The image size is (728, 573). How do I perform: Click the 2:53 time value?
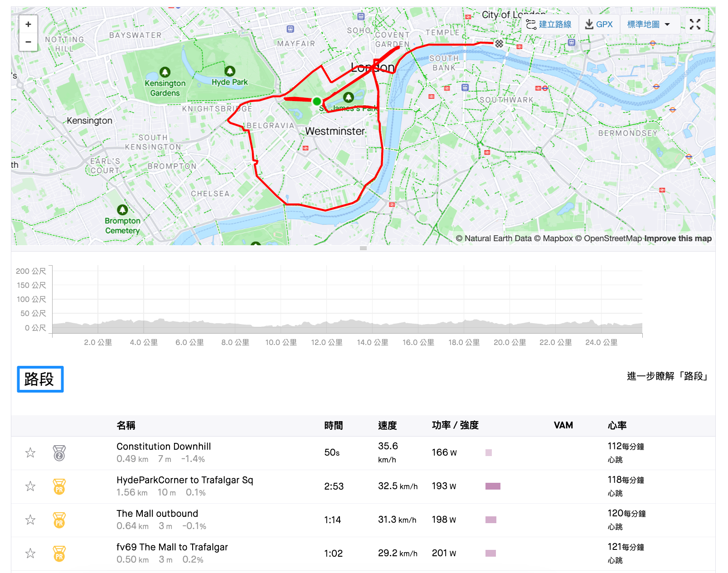[x=334, y=486]
